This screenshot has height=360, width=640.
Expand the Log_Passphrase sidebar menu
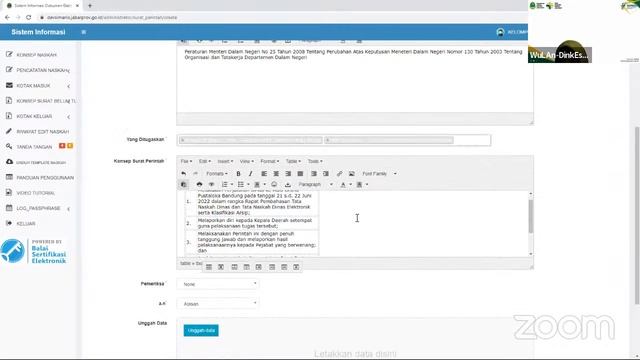[x=38, y=208]
